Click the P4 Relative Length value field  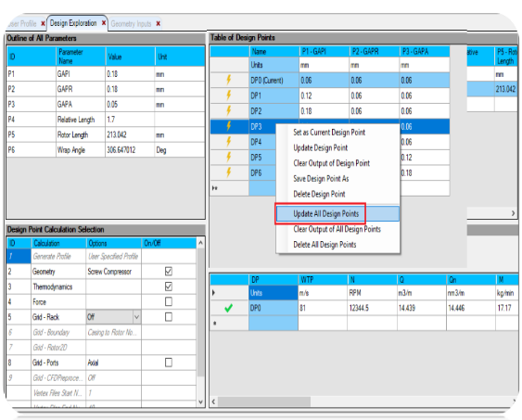[130, 120]
